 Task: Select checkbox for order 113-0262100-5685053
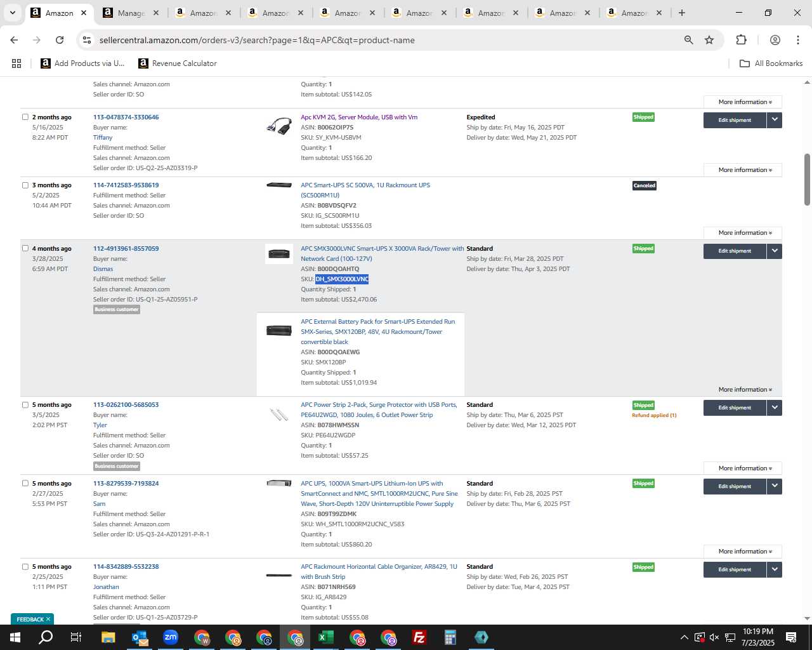tap(25, 404)
